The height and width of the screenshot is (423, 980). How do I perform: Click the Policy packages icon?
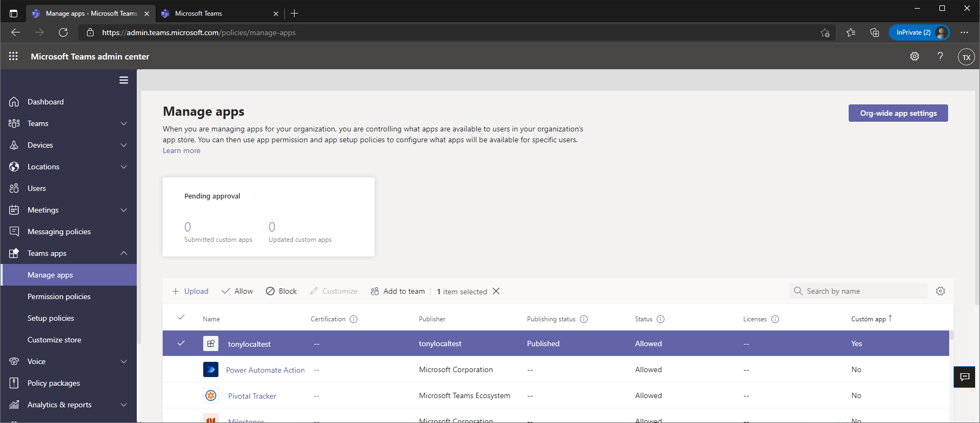pyautogui.click(x=14, y=383)
